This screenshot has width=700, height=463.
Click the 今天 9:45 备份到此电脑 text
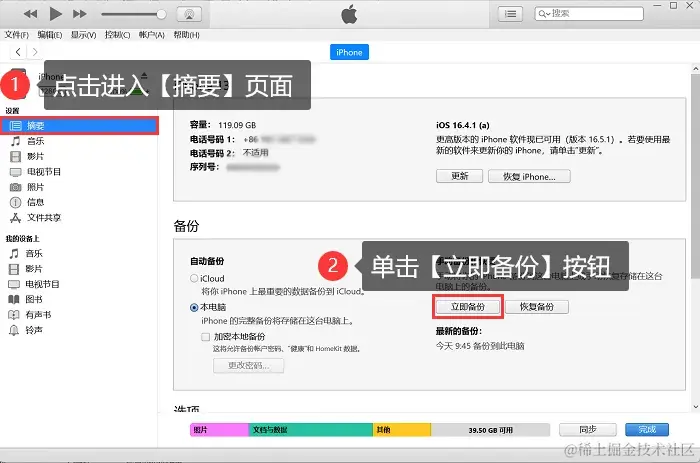[x=480, y=346]
